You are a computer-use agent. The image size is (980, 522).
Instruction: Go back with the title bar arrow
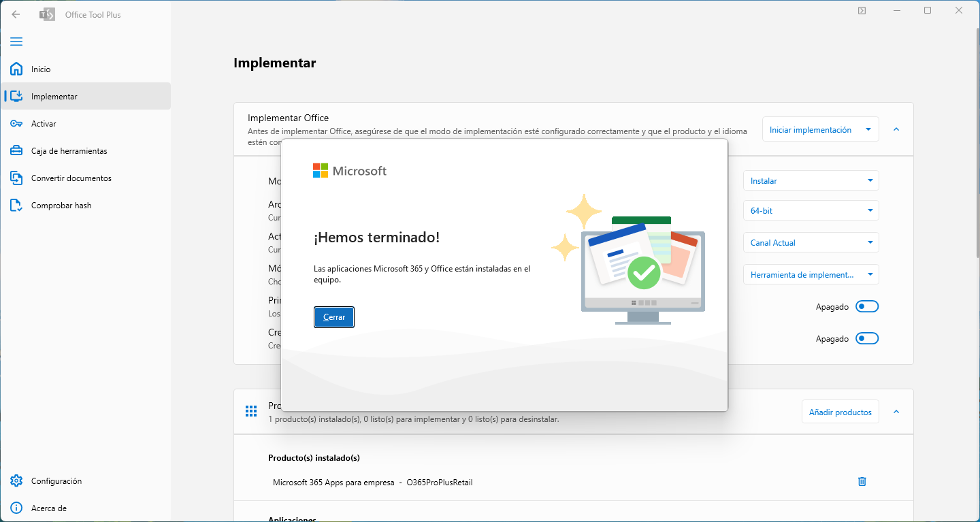coord(16,14)
